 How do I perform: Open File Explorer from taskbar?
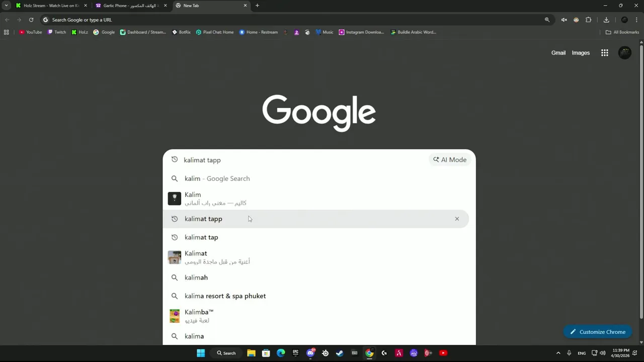tap(251, 353)
